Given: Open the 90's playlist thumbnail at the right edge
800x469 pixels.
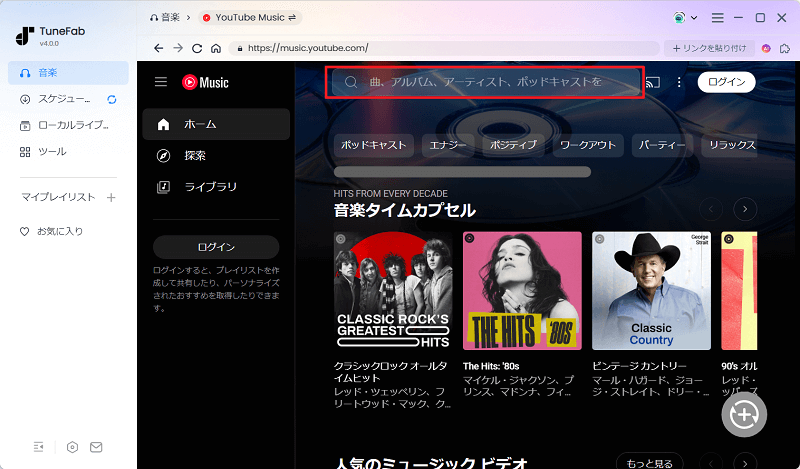Looking at the screenshot, I should [739, 291].
